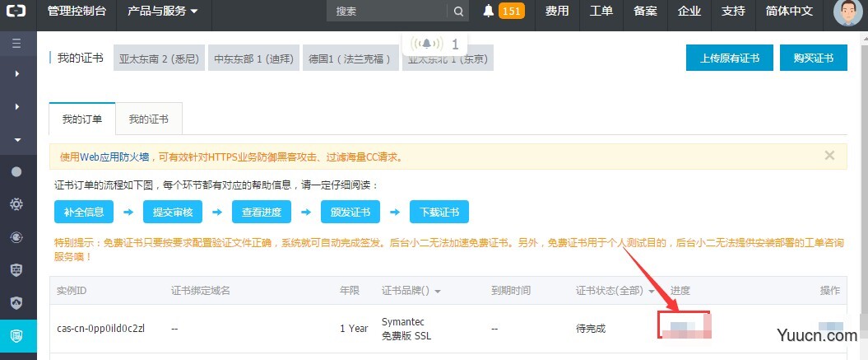
Task: Click the 操作 column header
Action: (x=830, y=291)
